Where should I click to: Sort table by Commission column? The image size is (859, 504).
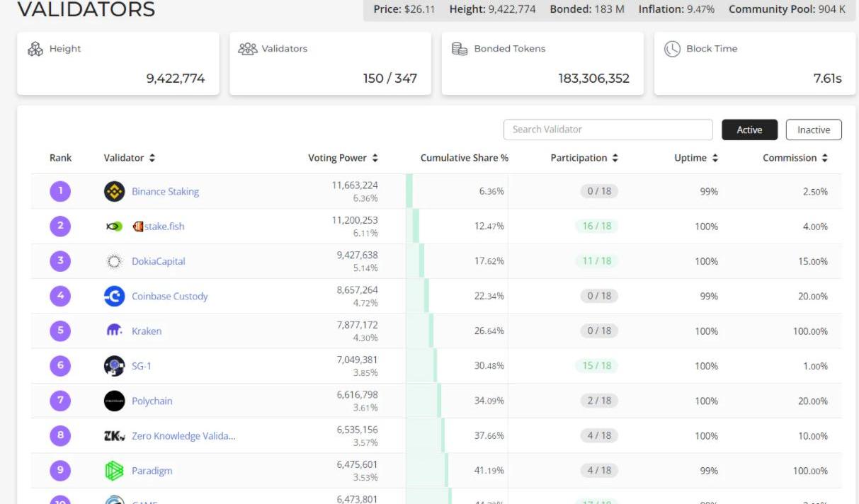pos(795,158)
